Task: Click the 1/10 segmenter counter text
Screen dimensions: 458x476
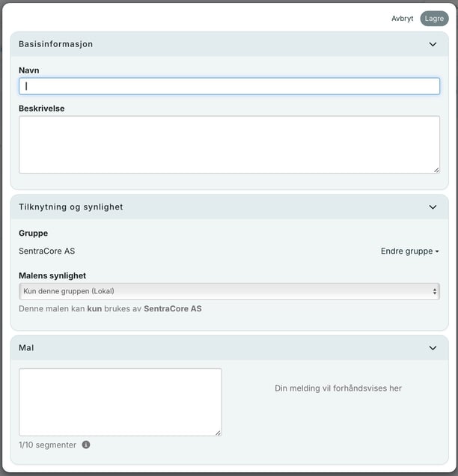Action: [x=48, y=445]
